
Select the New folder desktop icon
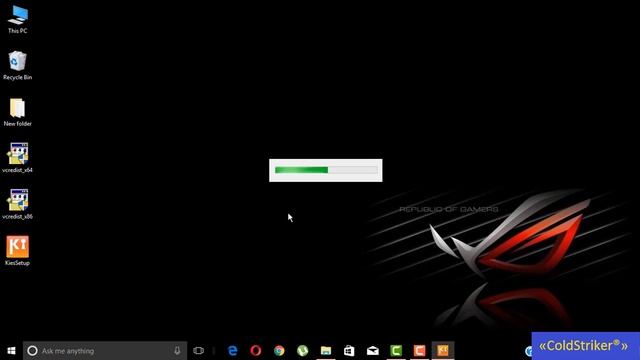pyautogui.click(x=17, y=112)
